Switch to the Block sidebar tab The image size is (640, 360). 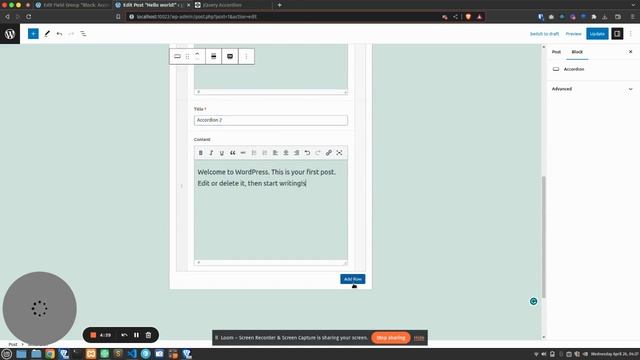(x=577, y=52)
